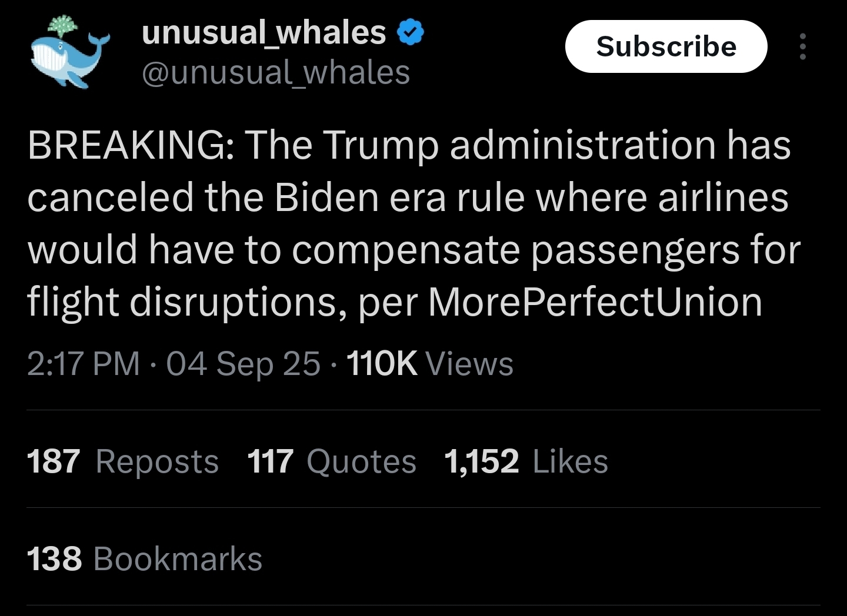Show the 1,152 Likes list
Screen dimensions: 847x616
coord(526,461)
